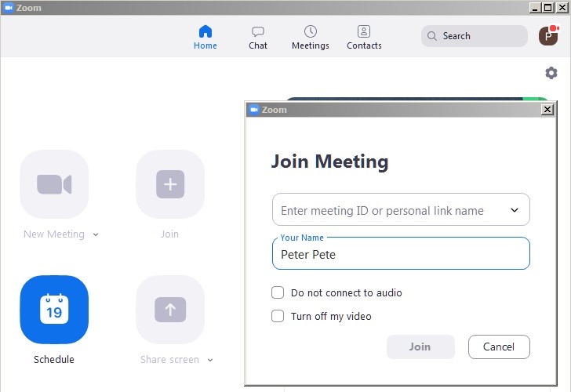The height and width of the screenshot is (392, 571).
Task: Click the New Meeting label
Action: coord(54,234)
